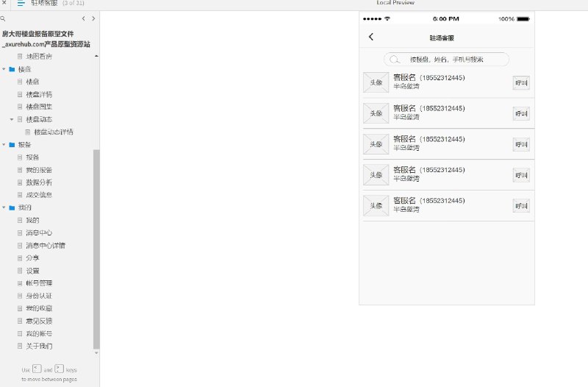Open the 我的收藏 page

point(39,308)
